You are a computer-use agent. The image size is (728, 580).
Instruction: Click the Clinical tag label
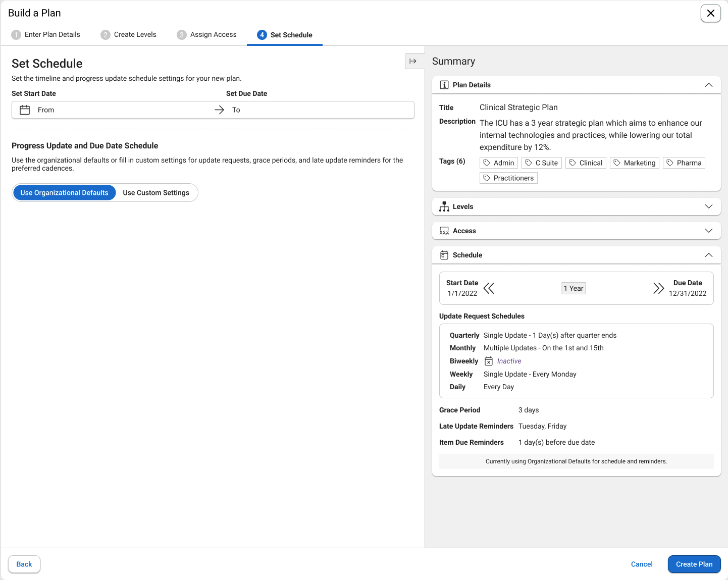[x=591, y=163]
